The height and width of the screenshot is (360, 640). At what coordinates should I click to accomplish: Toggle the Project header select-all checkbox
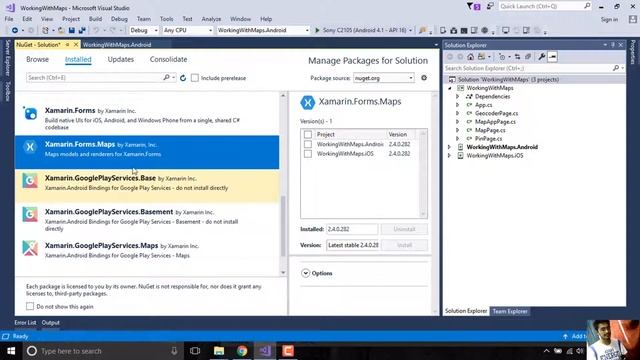308,134
